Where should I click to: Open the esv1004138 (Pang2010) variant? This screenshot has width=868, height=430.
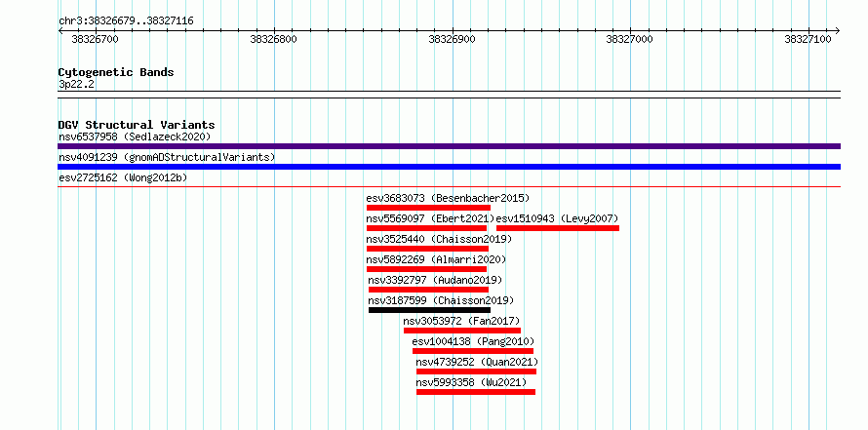473,341
